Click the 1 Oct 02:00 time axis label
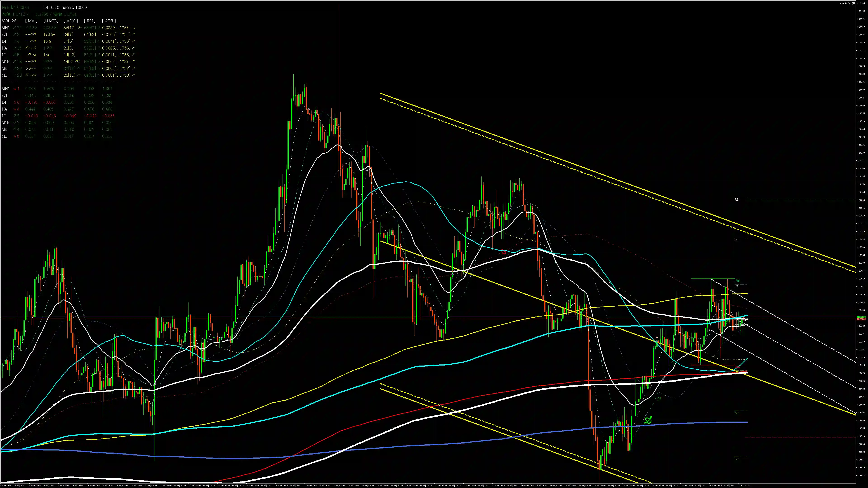The height and width of the screenshot is (488, 868). 744,485
